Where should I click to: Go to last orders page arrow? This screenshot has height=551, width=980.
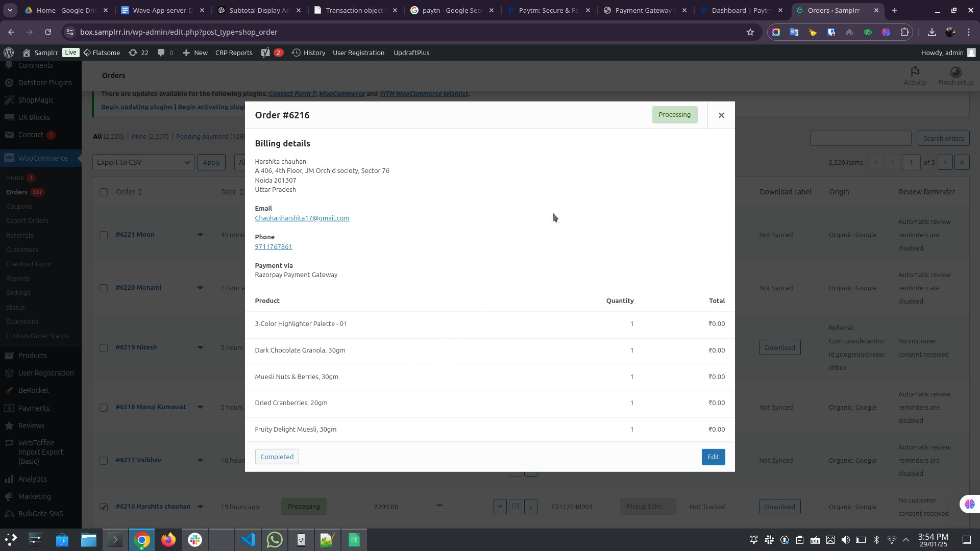pyautogui.click(x=962, y=162)
